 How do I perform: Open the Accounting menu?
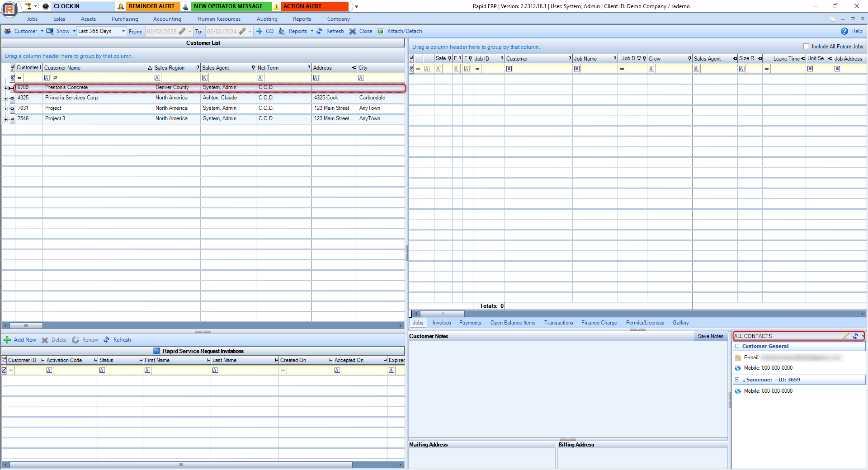pyautogui.click(x=167, y=19)
